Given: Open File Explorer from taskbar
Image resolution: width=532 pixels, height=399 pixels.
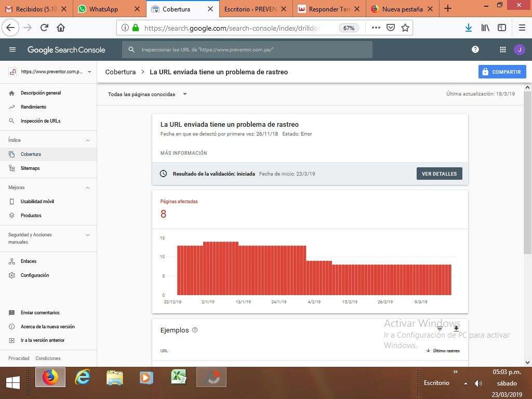Looking at the screenshot, I should point(114,377).
